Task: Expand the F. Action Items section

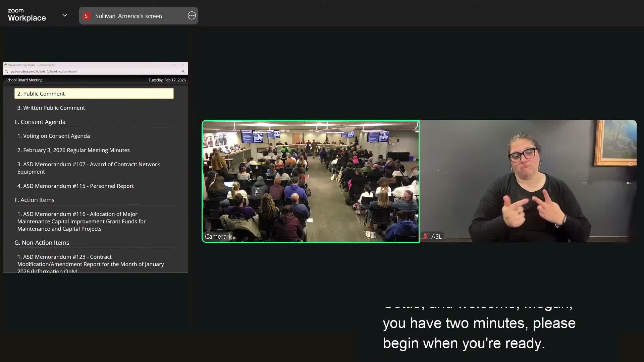Action: pyautogui.click(x=35, y=200)
